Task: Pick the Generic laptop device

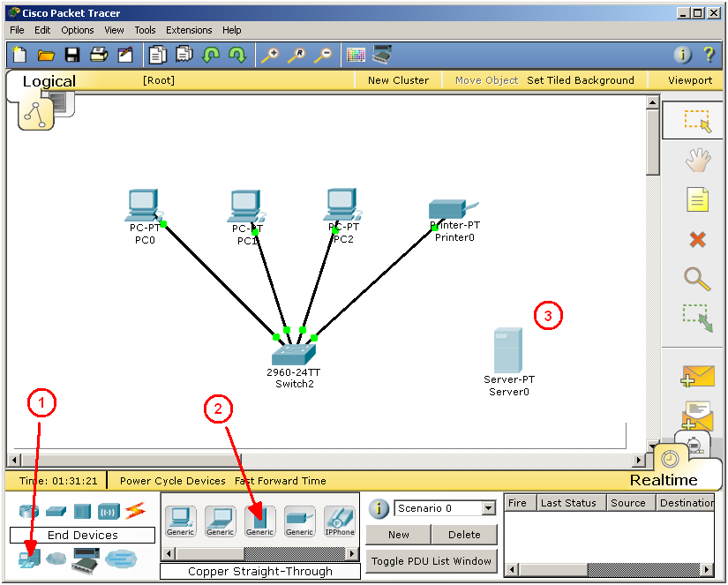Action: (220, 521)
